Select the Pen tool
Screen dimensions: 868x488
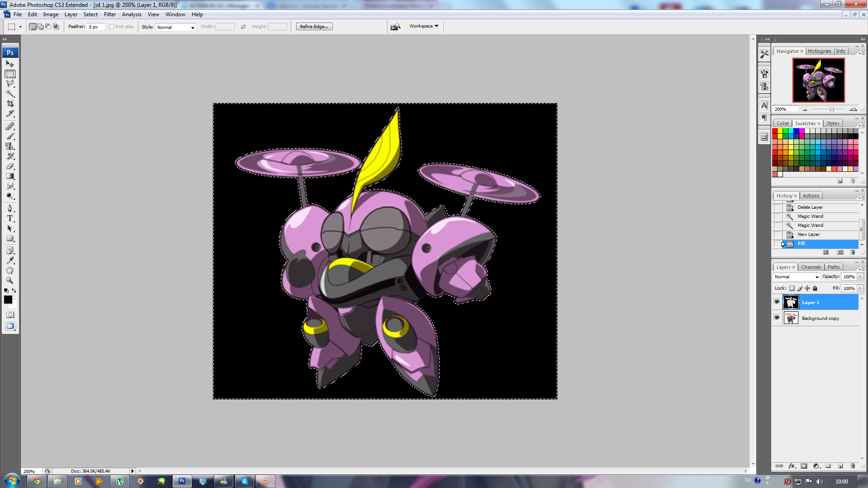10,208
